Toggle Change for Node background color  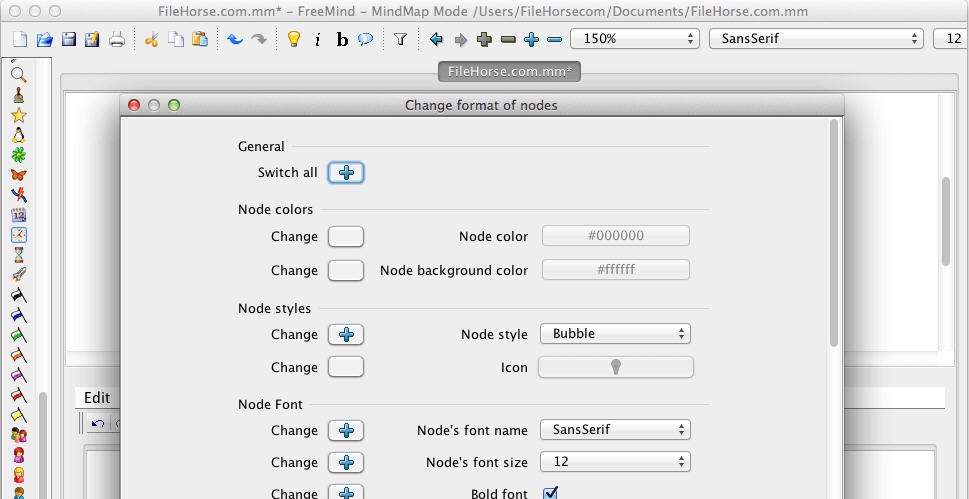346,271
